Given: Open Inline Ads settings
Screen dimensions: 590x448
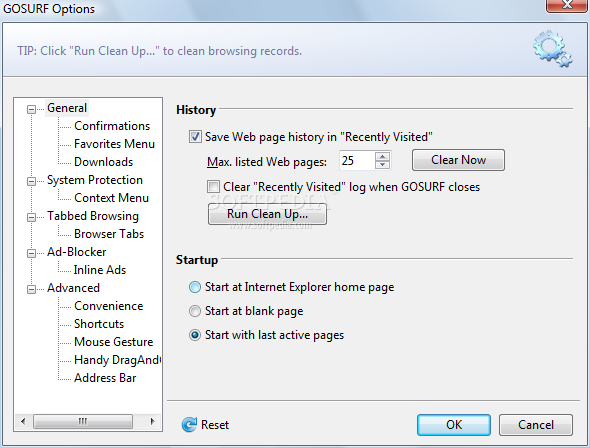Looking at the screenshot, I should 100,270.
